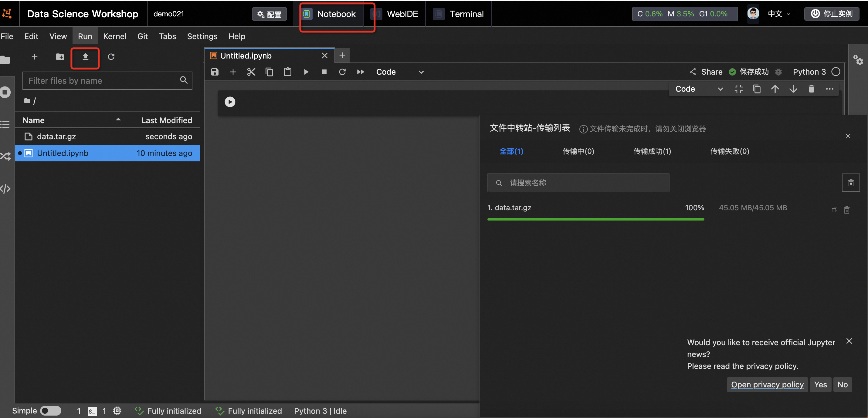Open the Kernel menu
Screen dimensions: 868x418
point(114,36)
